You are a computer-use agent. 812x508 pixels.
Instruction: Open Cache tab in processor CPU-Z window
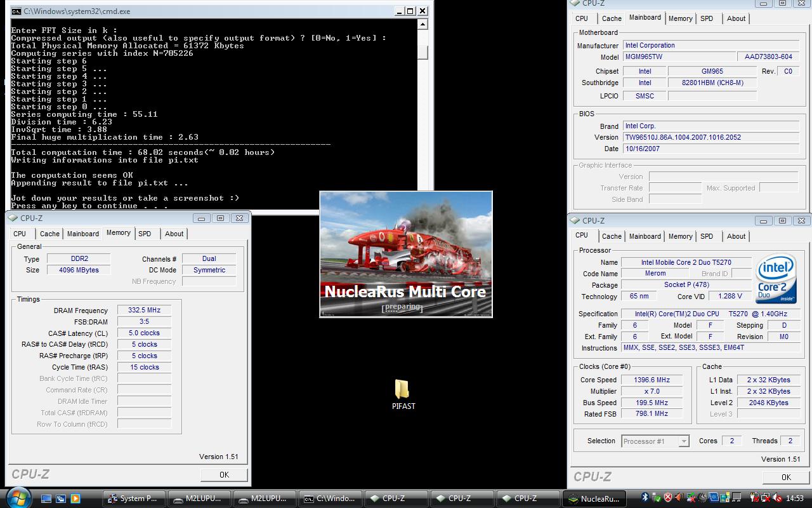coord(612,236)
